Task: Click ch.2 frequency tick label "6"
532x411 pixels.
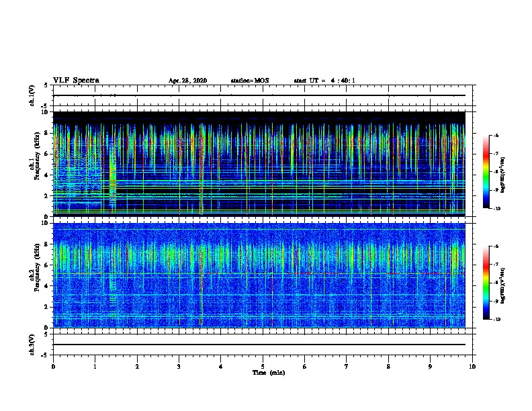Action: click(46, 265)
